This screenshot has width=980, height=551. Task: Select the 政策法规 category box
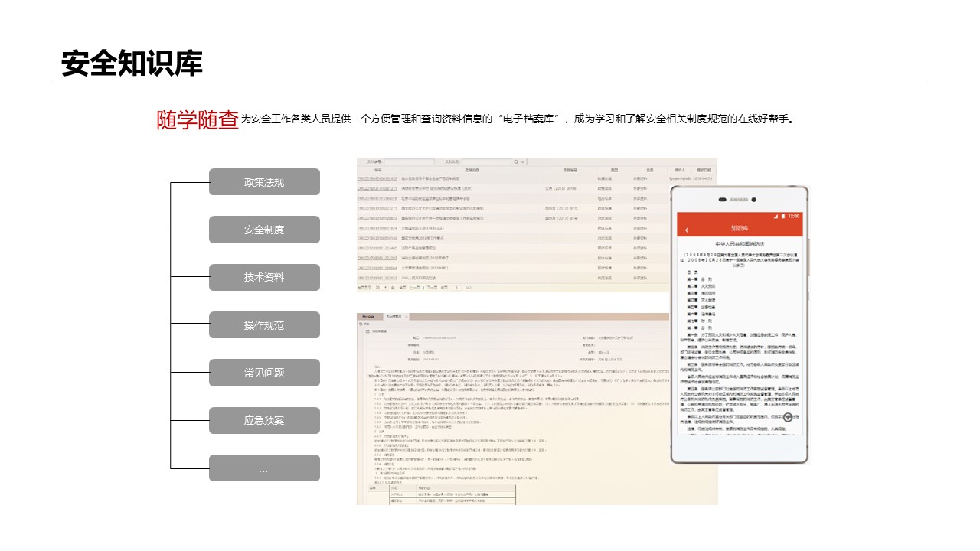(264, 182)
